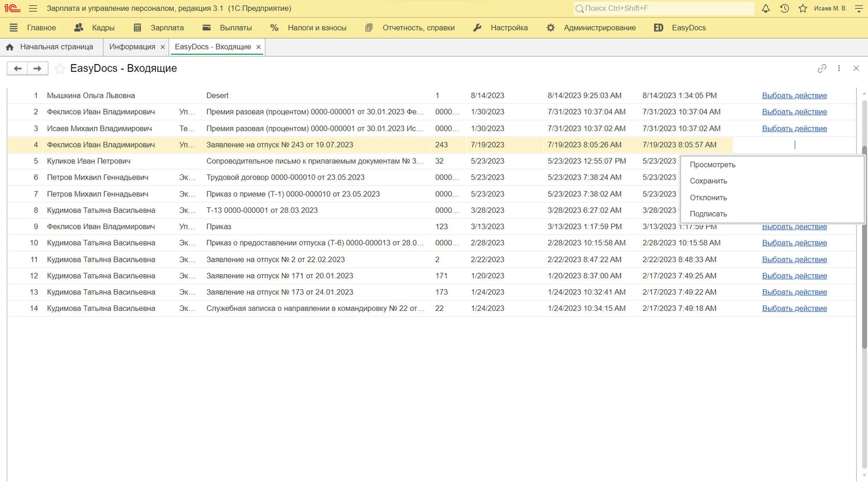Open the title bar settings dropdown at far right
This screenshot has width=868, height=488.
[859, 8]
